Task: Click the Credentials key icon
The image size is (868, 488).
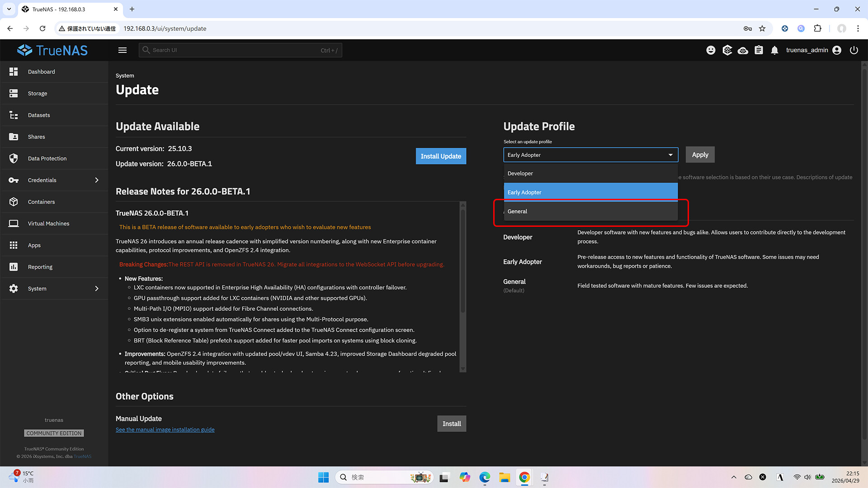Action: pyautogui.click(x=14, y=180)
